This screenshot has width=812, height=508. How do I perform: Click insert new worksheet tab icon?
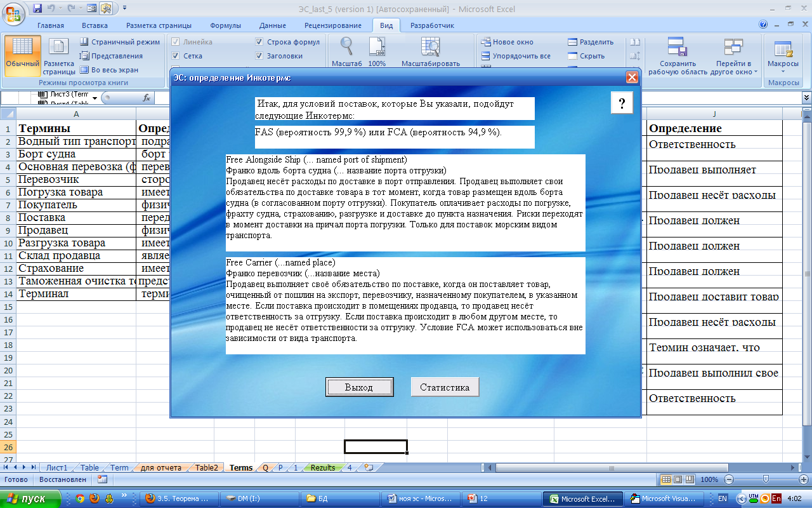point(368,467)
